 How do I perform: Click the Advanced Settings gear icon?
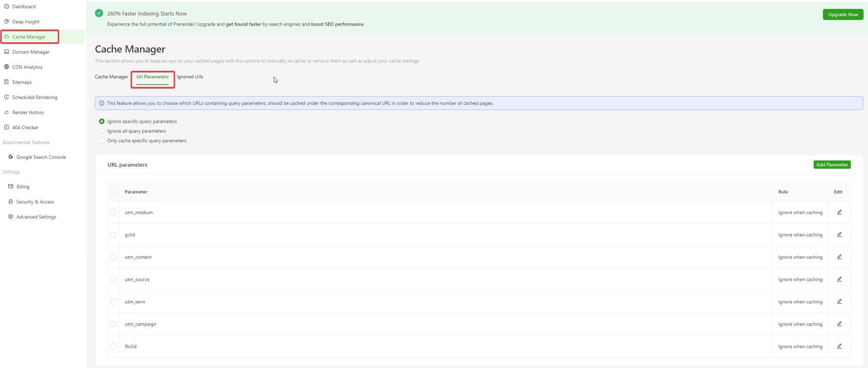point(11,217)
